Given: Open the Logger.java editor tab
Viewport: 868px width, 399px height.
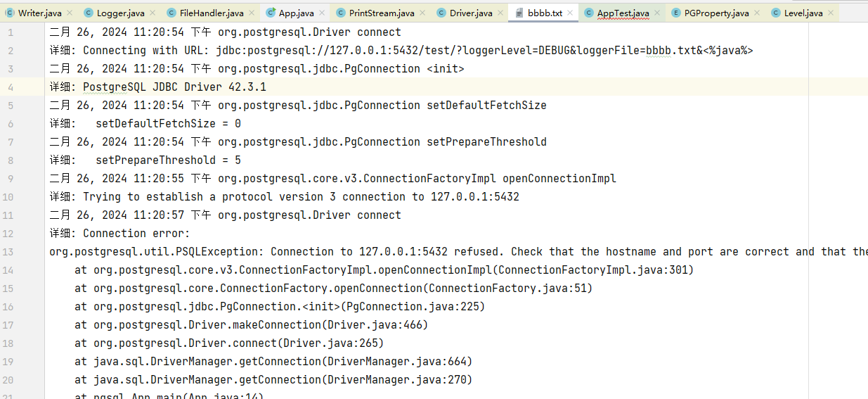Looking at the screenshot, I should (120, 13).
